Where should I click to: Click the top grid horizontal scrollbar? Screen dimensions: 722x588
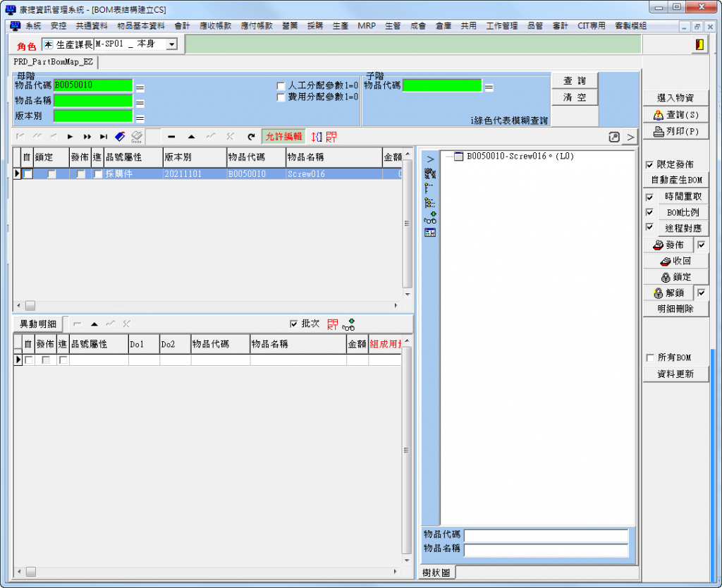[212, 305]
